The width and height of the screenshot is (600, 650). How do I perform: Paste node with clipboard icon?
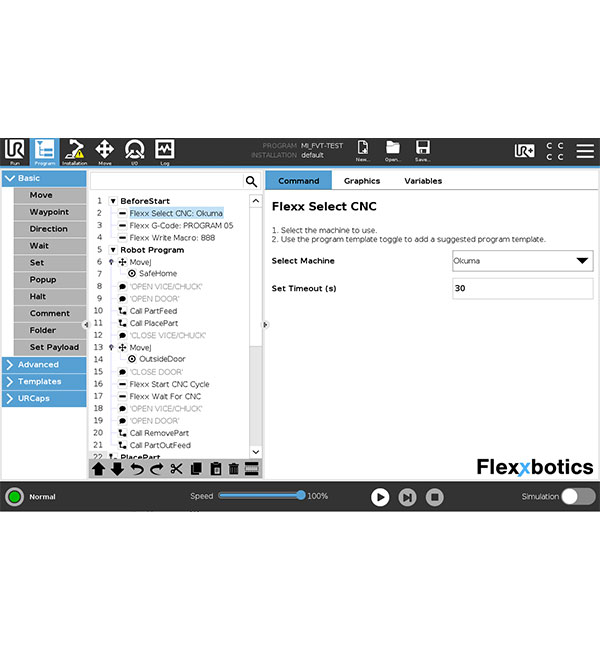click(215, 469)
